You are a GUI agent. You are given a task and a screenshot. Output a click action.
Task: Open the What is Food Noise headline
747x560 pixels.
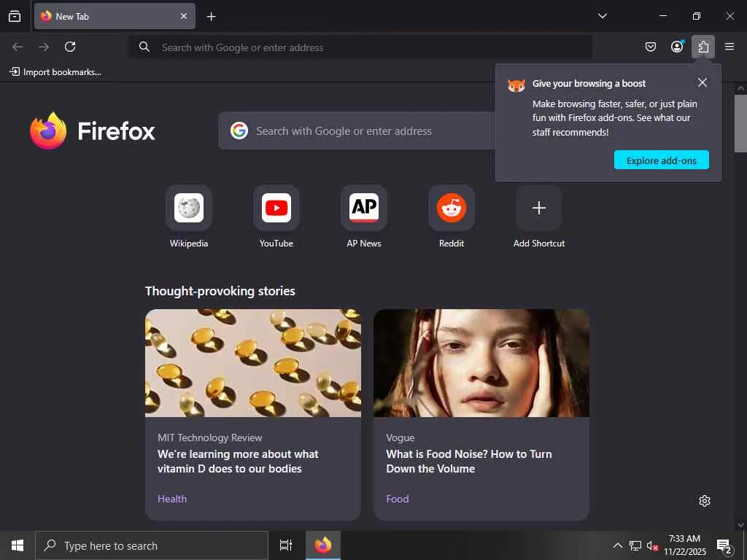[x=469, y=462]
